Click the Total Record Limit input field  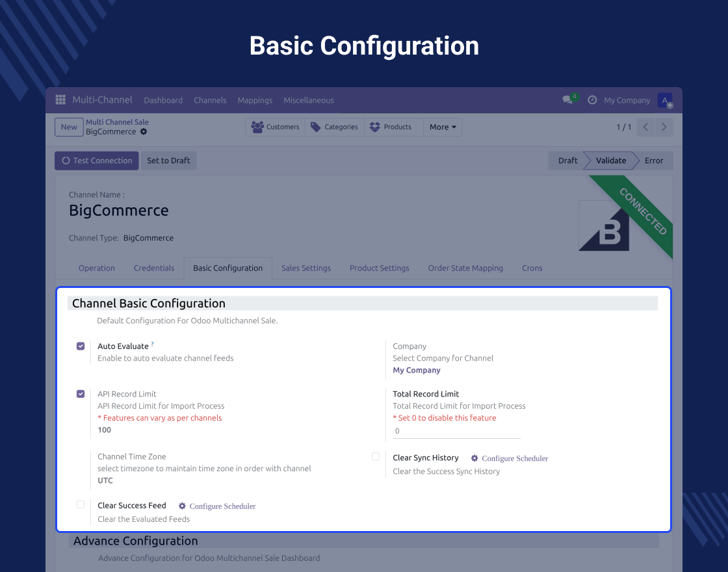[x=456, y=432]
